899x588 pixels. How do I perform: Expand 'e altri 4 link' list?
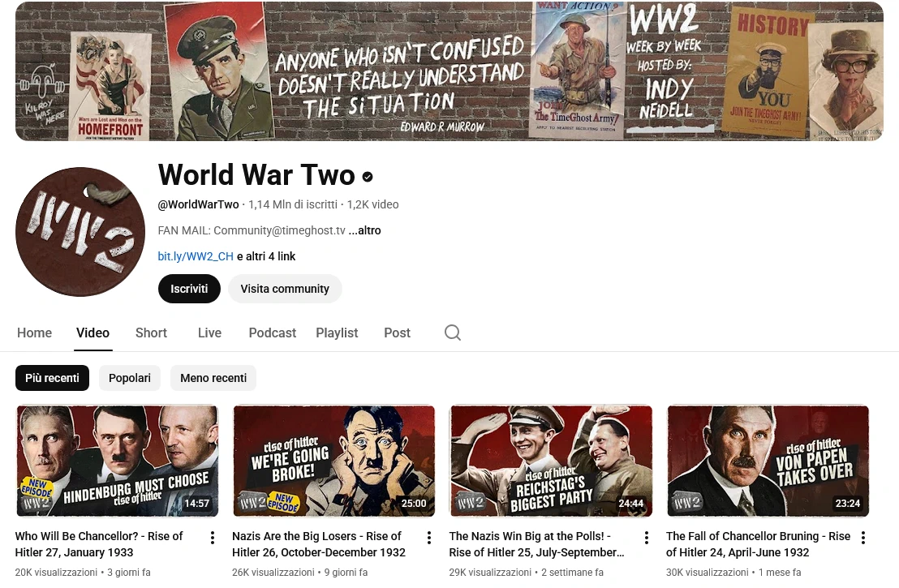[266, 256]
